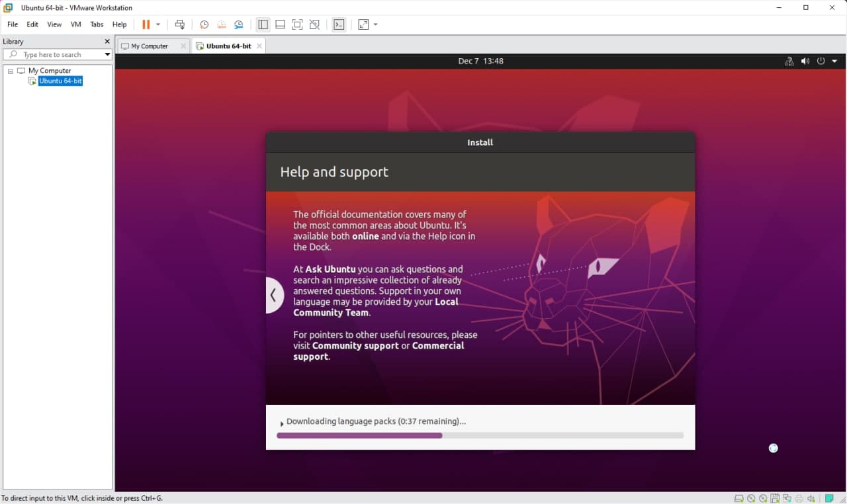847x504 pixels.
Task: Send Ctrl+Alt+Del to the VM
Action: [179, 24]
